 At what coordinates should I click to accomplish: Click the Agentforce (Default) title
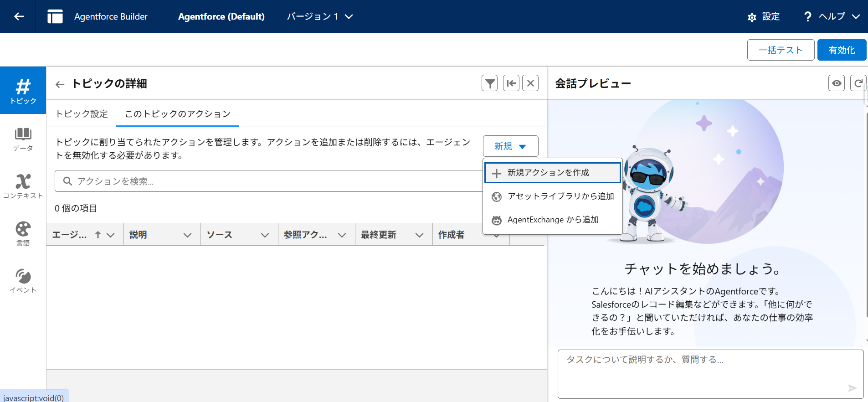click(221, 16)
